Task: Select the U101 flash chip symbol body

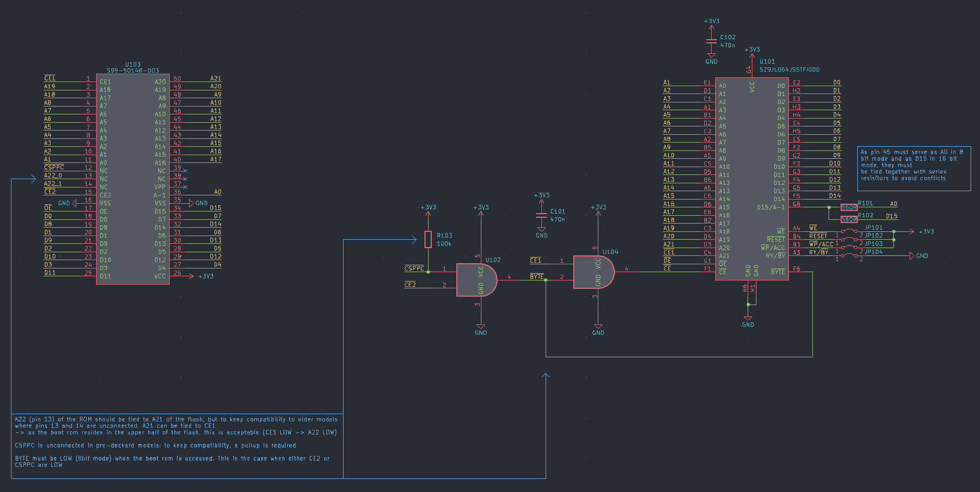Action: pyautogui.click(x=752, y=179)
